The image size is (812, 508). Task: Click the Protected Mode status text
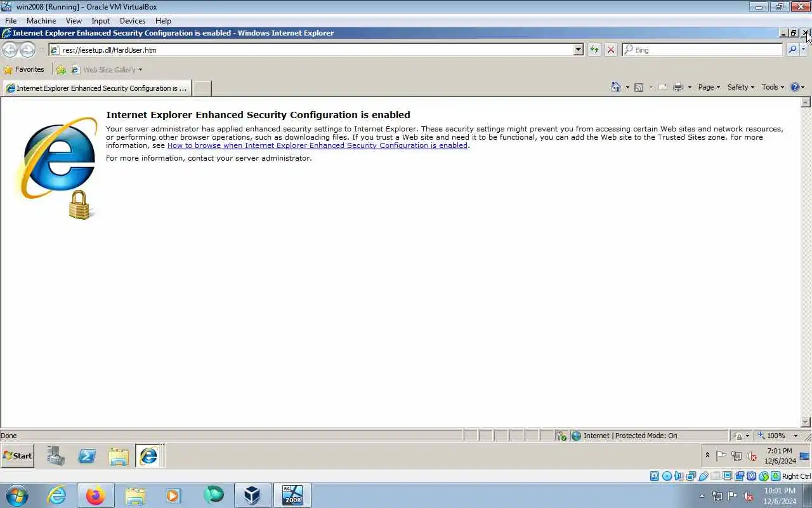pos(630,436)
